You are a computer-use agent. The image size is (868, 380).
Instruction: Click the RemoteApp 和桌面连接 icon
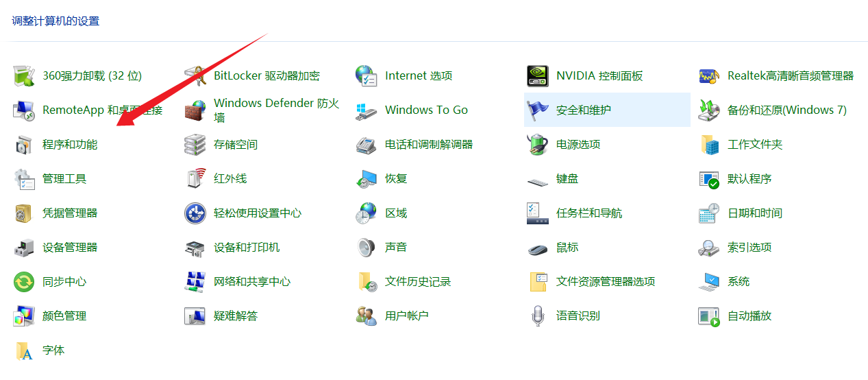click(24, 110)
